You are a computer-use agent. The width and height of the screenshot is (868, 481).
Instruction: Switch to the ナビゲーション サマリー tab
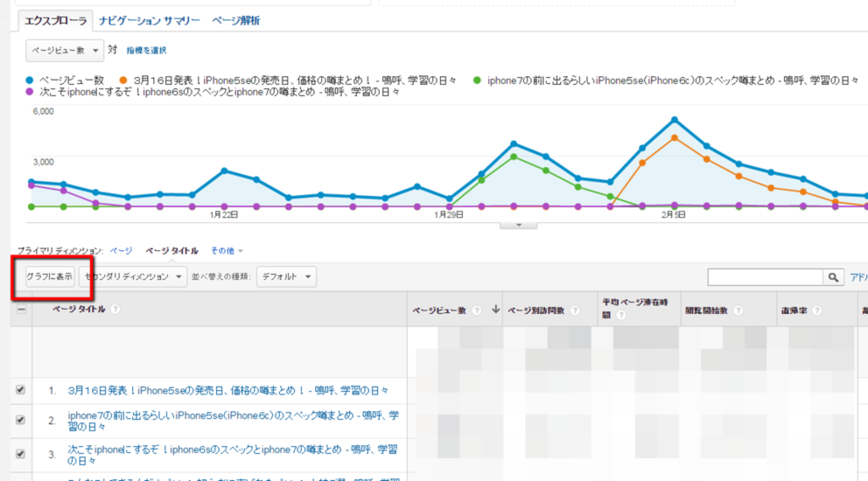(150, 21)
